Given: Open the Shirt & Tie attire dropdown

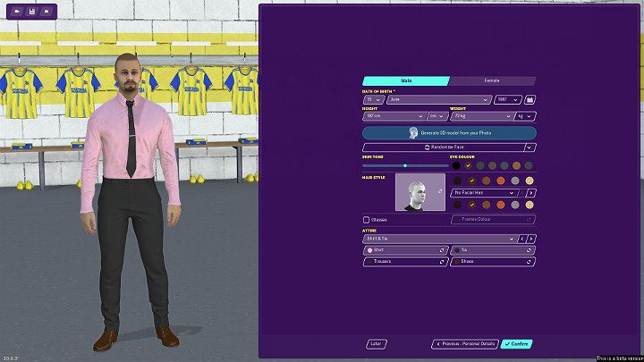Looking at the screenshot, I should pos(439,239).
